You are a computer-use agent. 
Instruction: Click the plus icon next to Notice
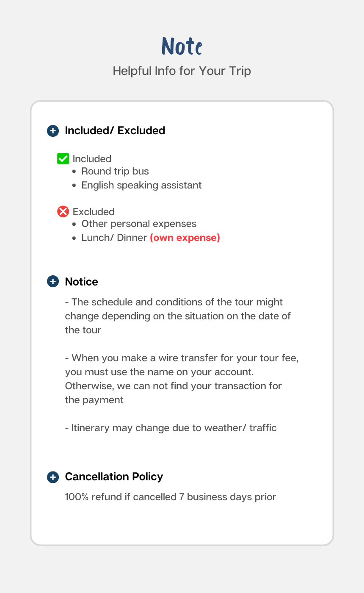coord(53,282)
